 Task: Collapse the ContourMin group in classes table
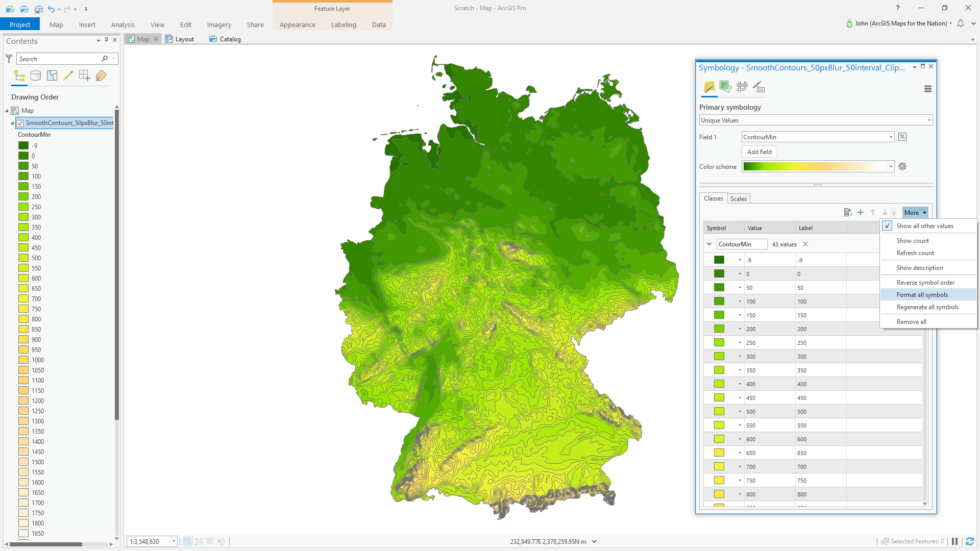[x=709, y=244]
